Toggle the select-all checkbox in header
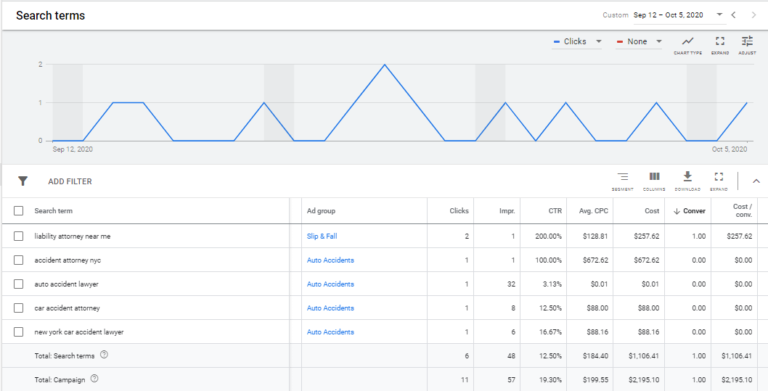The width and height of the screenshot is (768, 391). pos(19,211)
